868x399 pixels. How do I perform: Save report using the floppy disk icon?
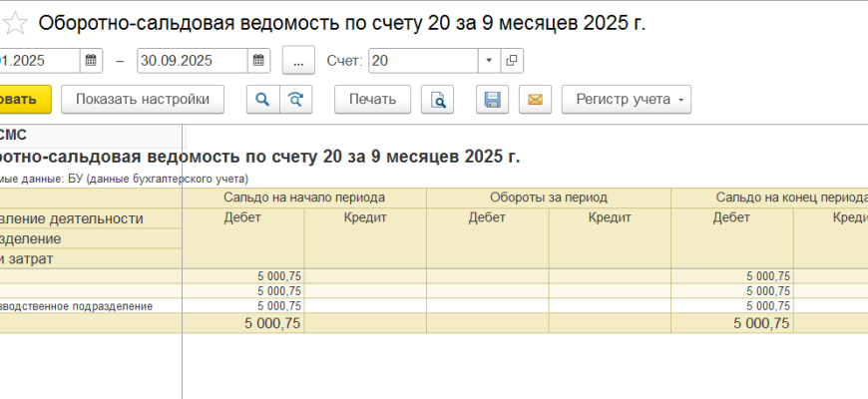492,99
